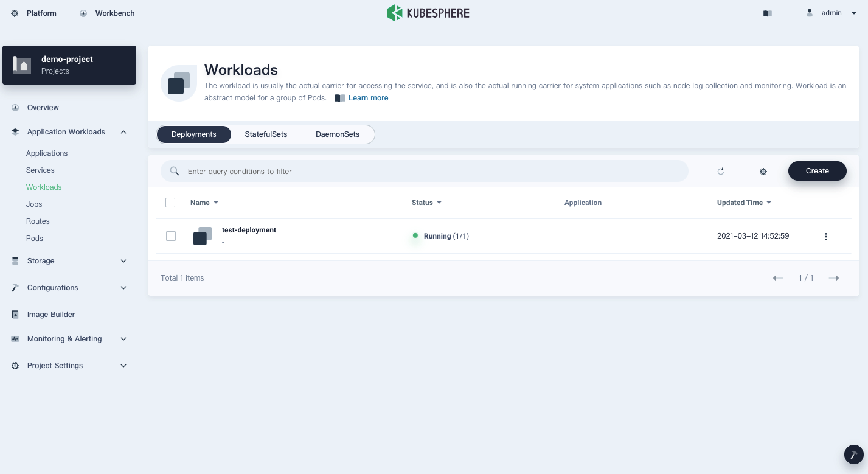Click the Running (1/1) status text
Screen dimensions: 868x474
(x=446, y=236)
